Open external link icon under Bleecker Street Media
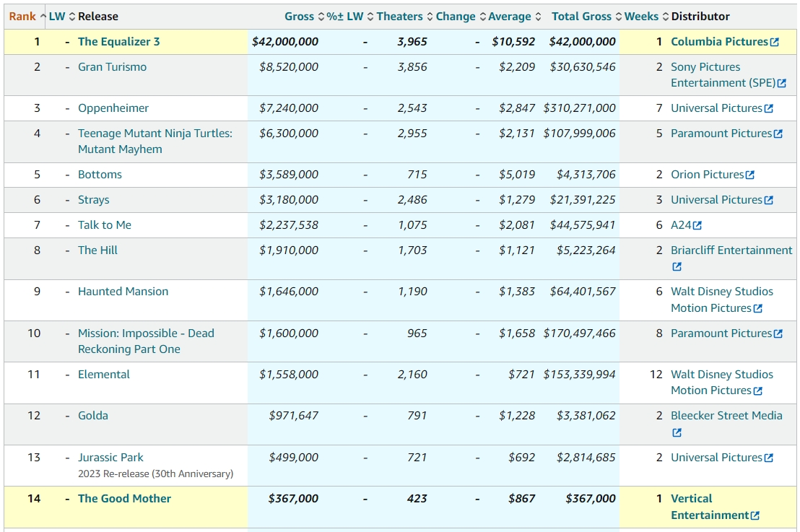 click(x=677, y=432)
